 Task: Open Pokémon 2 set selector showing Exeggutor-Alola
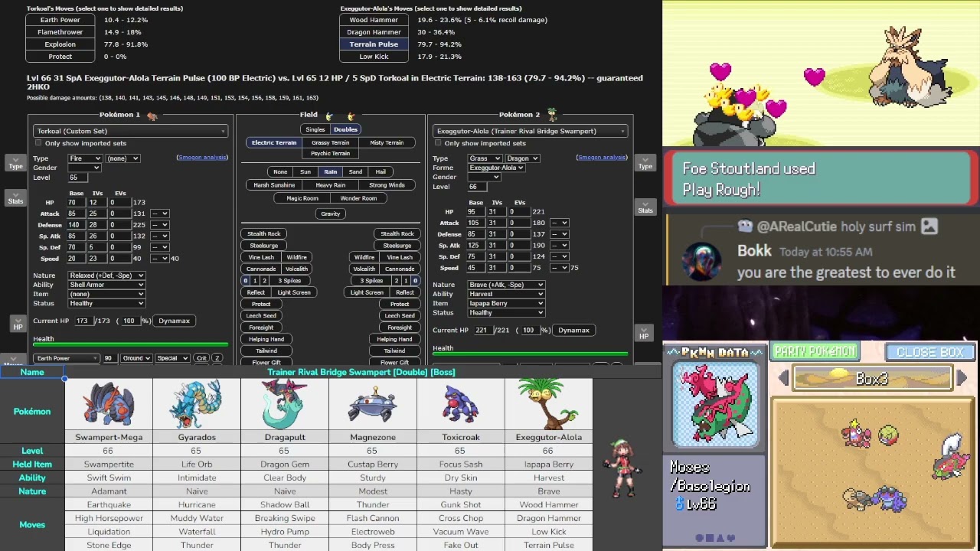point(529,131)
